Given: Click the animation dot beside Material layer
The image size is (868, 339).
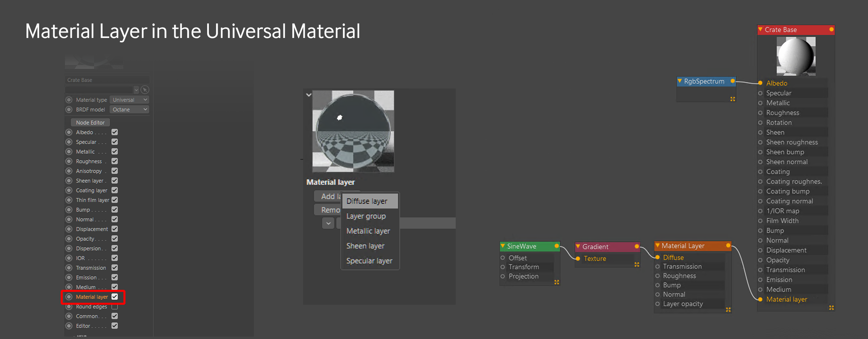Looking at the screenshot, I should 69,297.
